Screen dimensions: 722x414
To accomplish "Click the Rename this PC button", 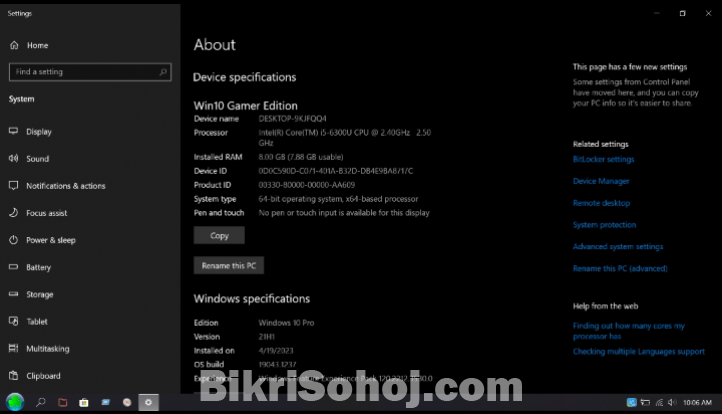I will pos(229,266).
